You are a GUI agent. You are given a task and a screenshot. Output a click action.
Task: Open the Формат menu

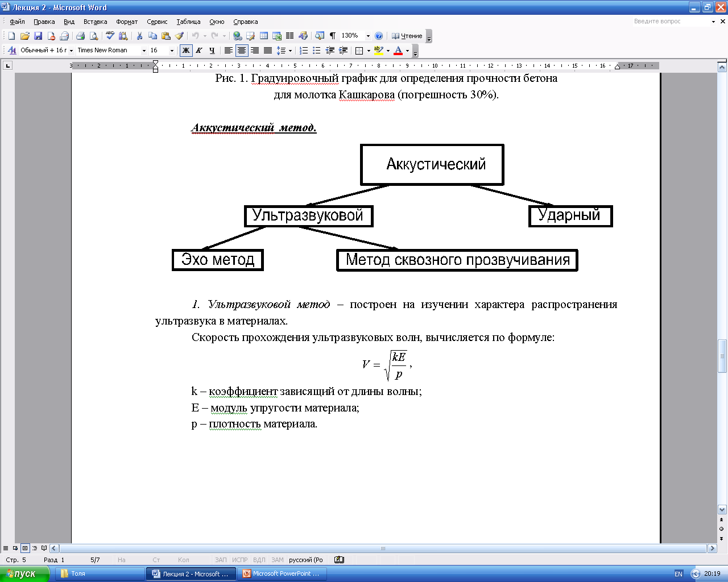click(127, 22)
